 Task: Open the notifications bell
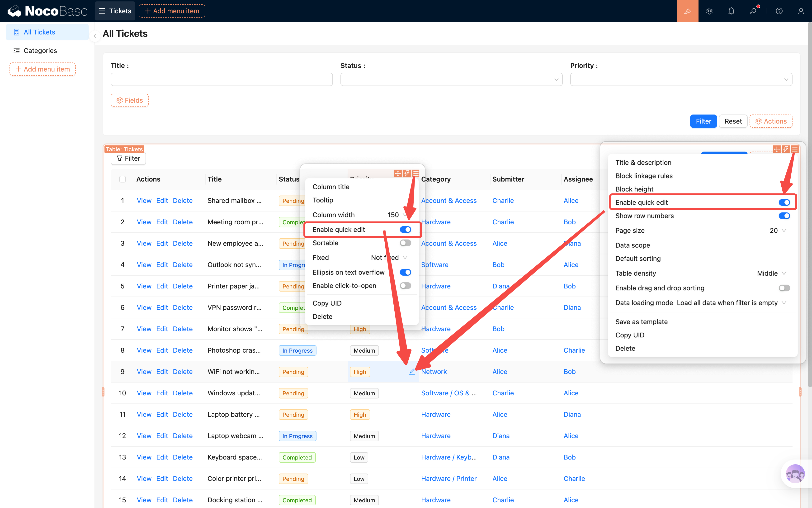click(731, 11)
